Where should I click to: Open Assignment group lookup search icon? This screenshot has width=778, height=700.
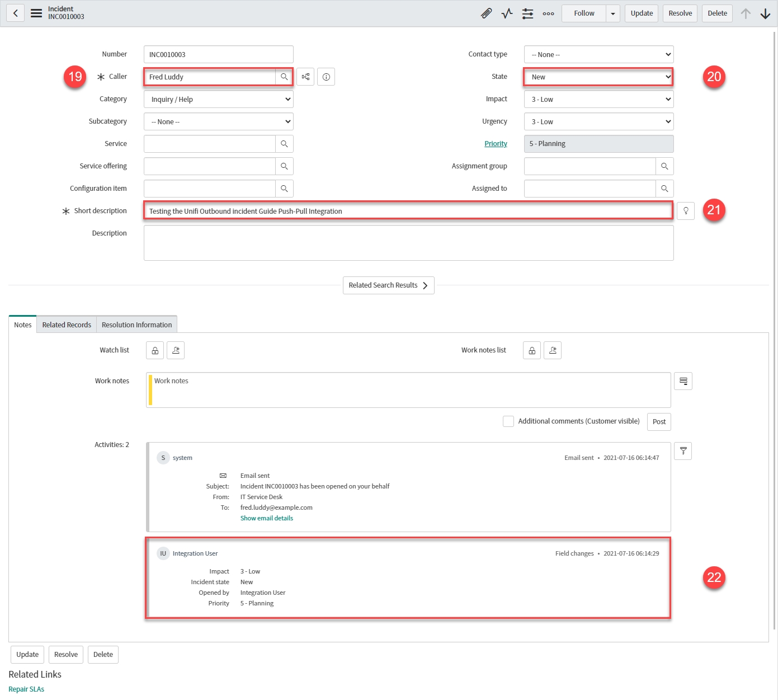(664, 166)
